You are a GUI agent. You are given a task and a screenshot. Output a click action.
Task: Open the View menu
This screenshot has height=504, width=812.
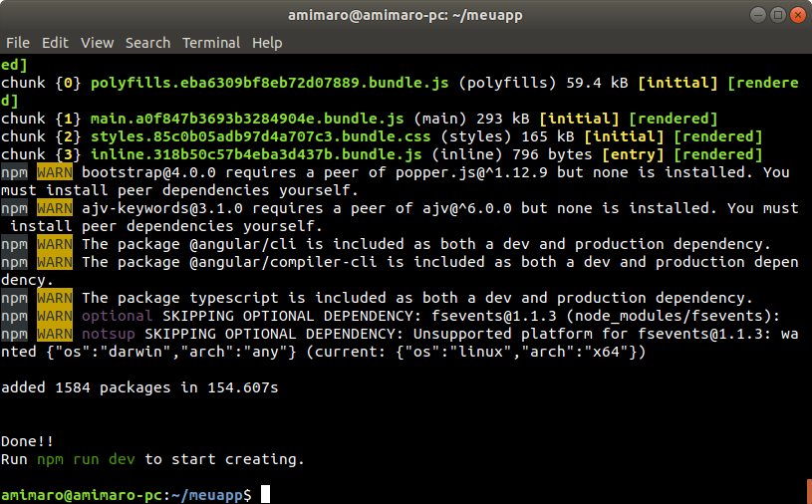[97, 43]
